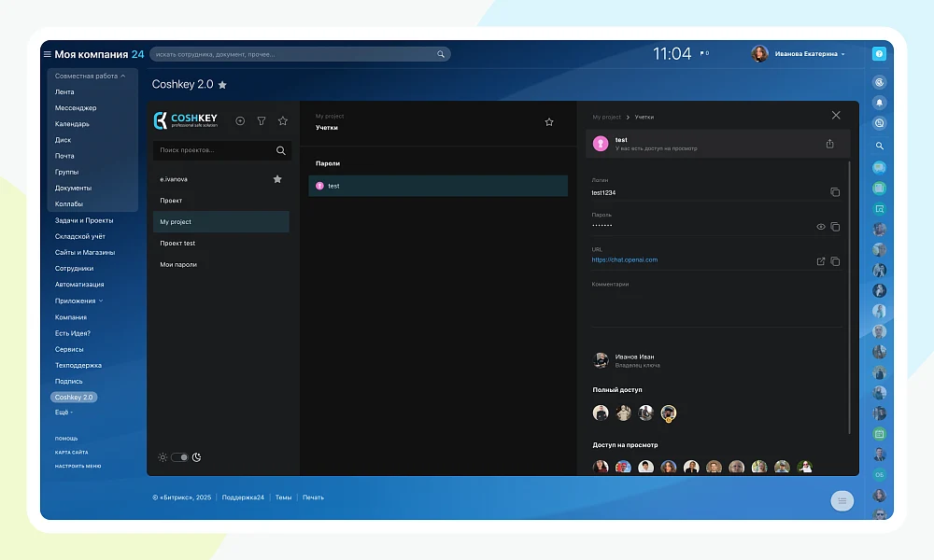Image resolution: width=934 pixels, height=560 pixels.
Task: Expand the Приложения menu item
Action: tap(78, 301)
